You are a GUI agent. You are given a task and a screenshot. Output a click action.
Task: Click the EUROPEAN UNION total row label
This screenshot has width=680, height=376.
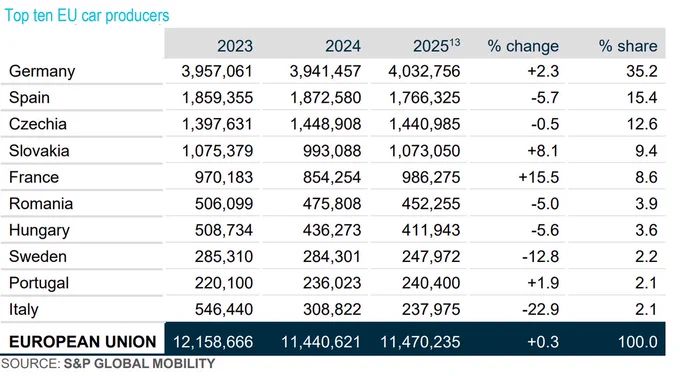click(x=82, y=342)
